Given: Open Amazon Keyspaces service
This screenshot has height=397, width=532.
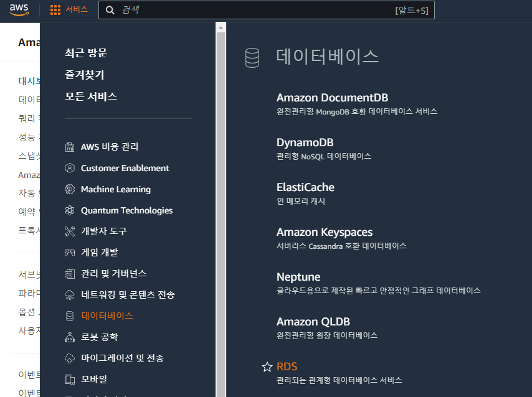Looking at the screenshot, I should (x=325, y=232).
